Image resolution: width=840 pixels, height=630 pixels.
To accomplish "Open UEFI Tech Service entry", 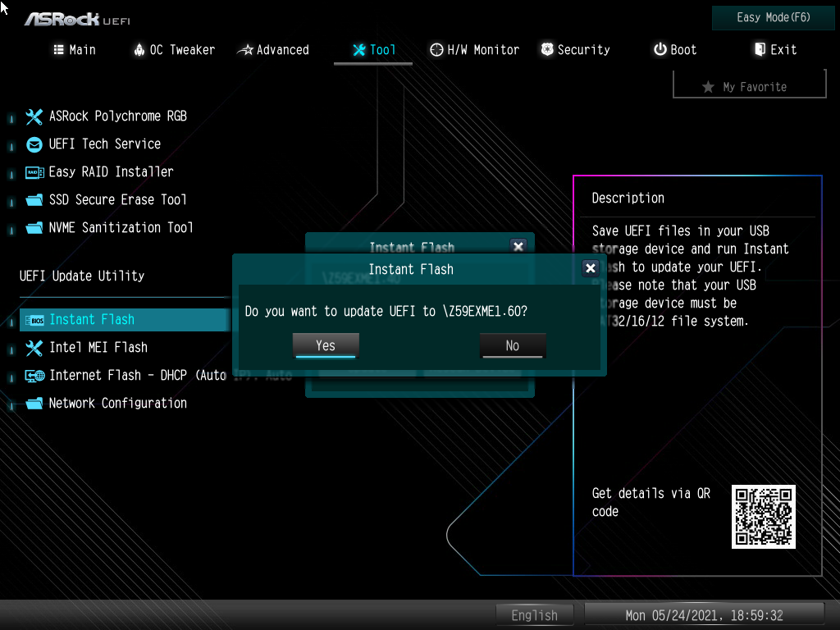I will (x=105, y=144).
